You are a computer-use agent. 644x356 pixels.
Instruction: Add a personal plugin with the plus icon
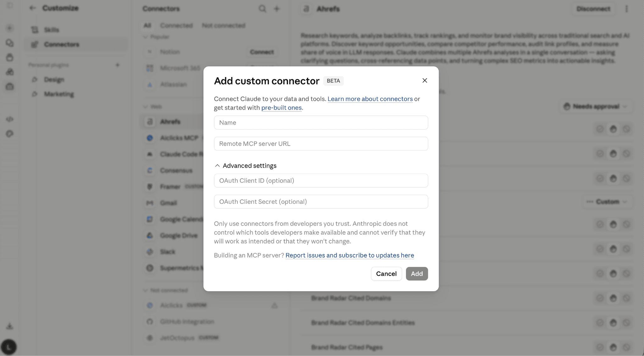[x=118, y=65]
